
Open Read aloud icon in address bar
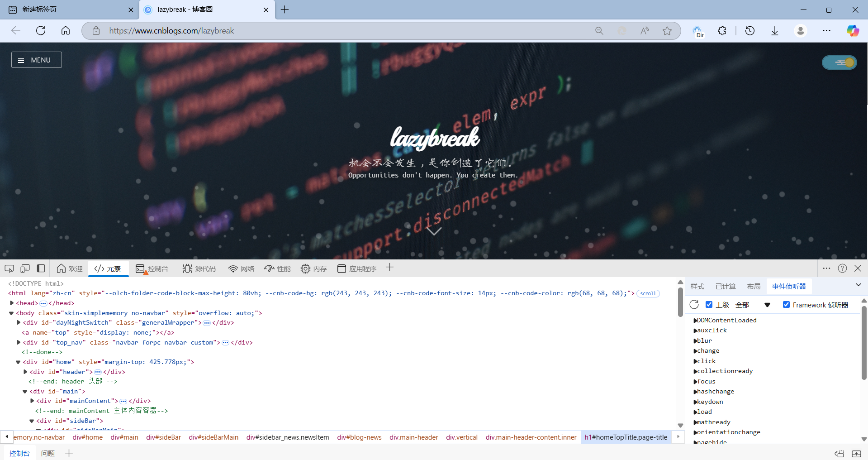(645, 30)
